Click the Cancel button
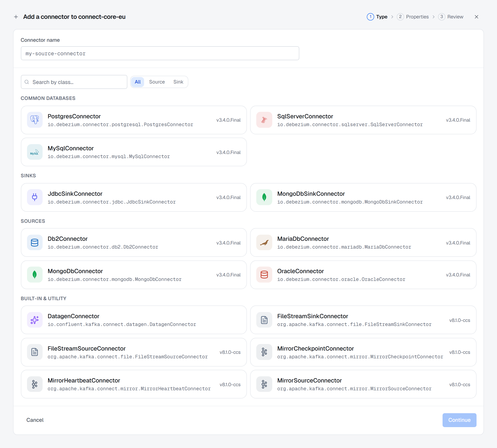This screenshot has width=497, height=448. coord(35,420)
